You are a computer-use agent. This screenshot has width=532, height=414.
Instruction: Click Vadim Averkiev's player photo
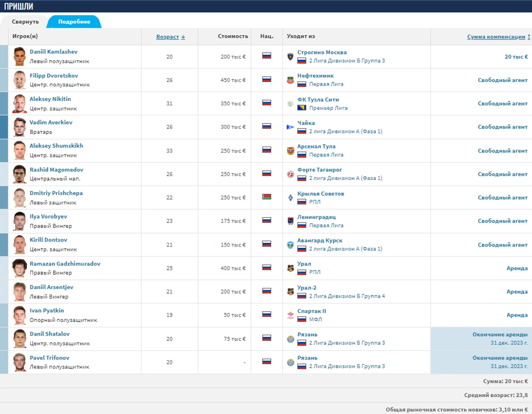[20, 127]
